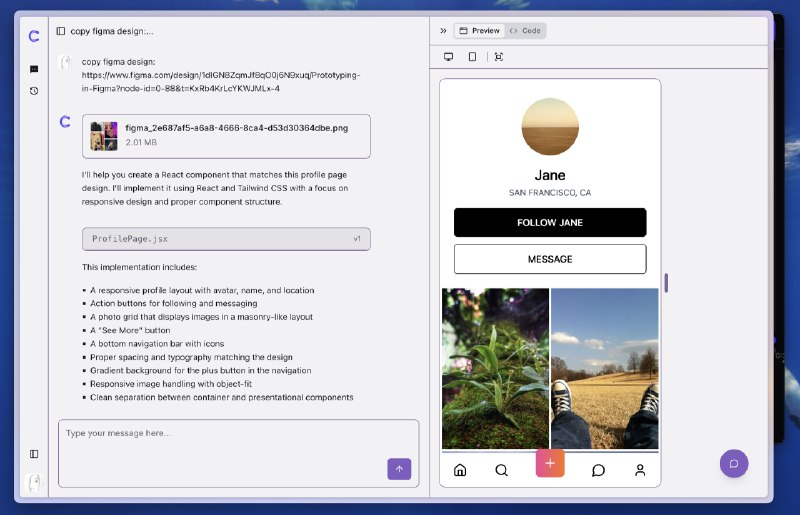This screenshot has height=515, width=800.
Task: Collapse preview panel with double chevron
Action: point(443,31)
